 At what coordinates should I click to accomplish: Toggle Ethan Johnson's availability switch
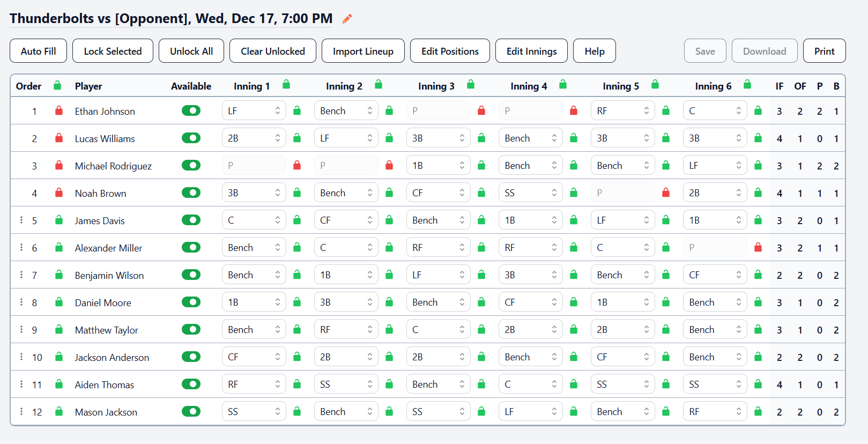(x=191, y=110)
